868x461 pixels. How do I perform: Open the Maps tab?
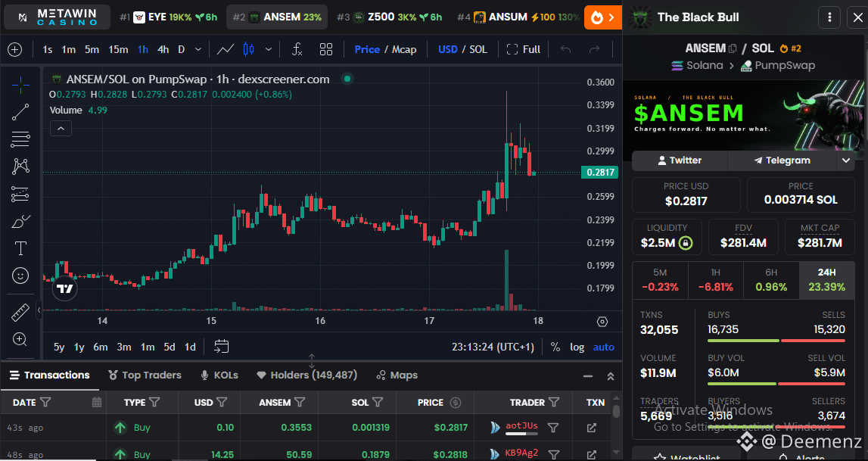click(x=397, y=375)
